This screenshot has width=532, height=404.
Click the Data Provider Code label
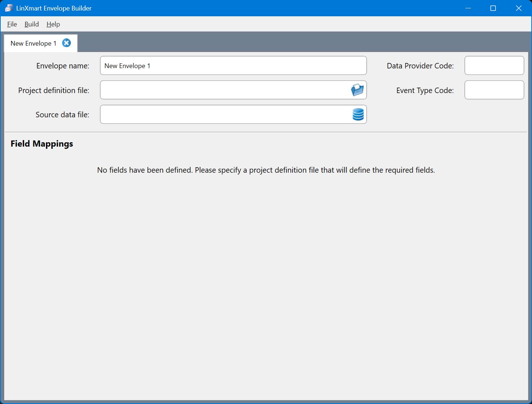coord(420,66)
